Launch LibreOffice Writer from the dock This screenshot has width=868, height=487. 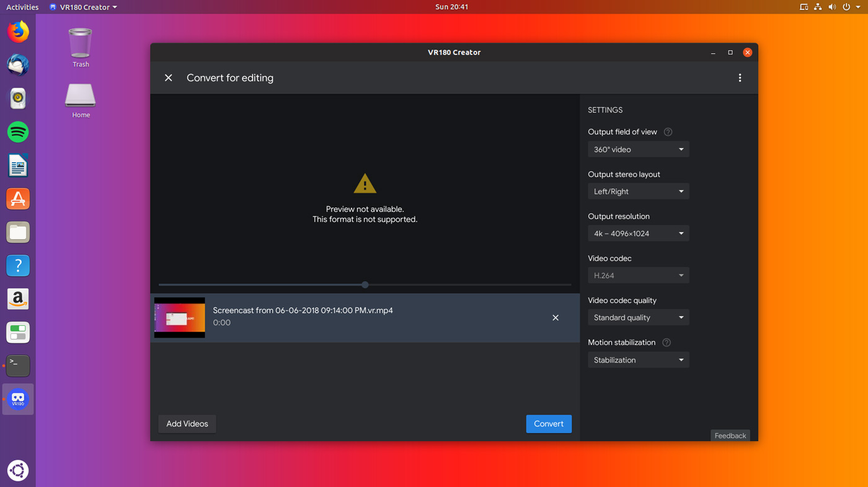[18, 165]
